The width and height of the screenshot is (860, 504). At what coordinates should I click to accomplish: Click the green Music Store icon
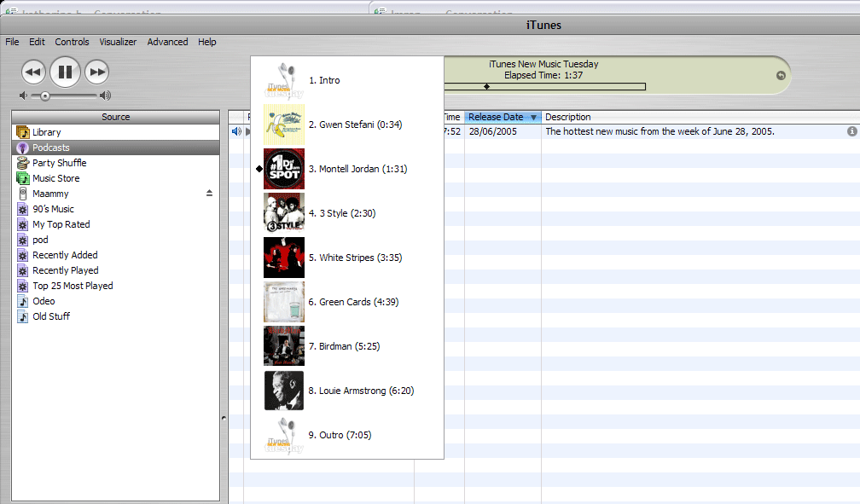pyautogui.click(x=22, y=178)
